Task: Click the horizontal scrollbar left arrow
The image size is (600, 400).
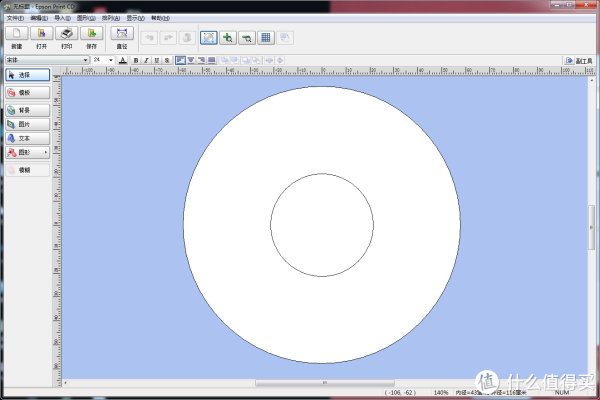Action: pyautogui.click(x=66, y=383)
